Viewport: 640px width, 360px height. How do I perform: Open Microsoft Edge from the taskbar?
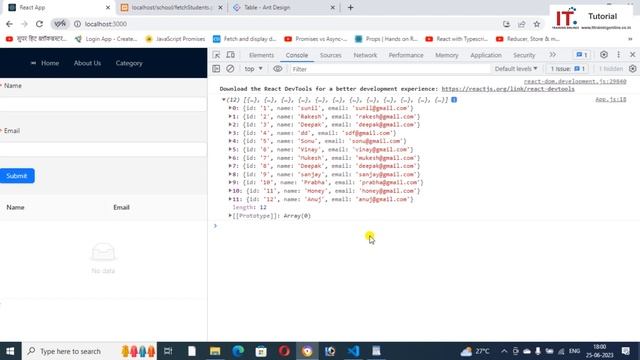tap(238, 351)
